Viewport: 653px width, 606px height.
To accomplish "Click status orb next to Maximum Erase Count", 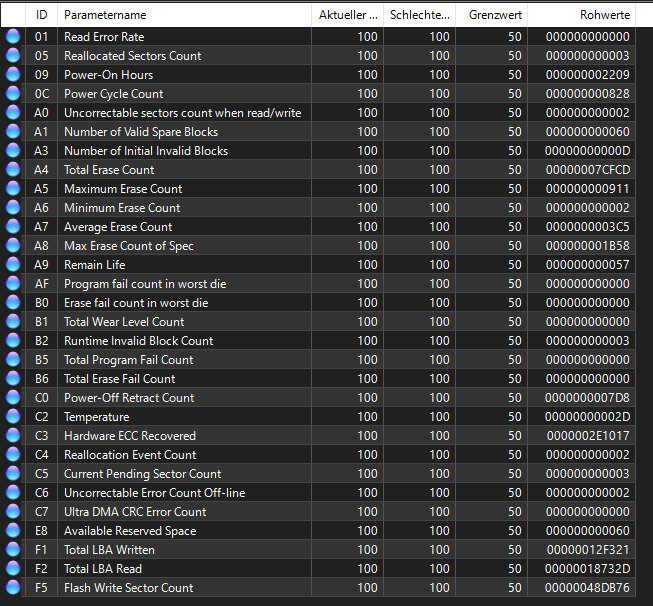I will (x=13, y=189).
